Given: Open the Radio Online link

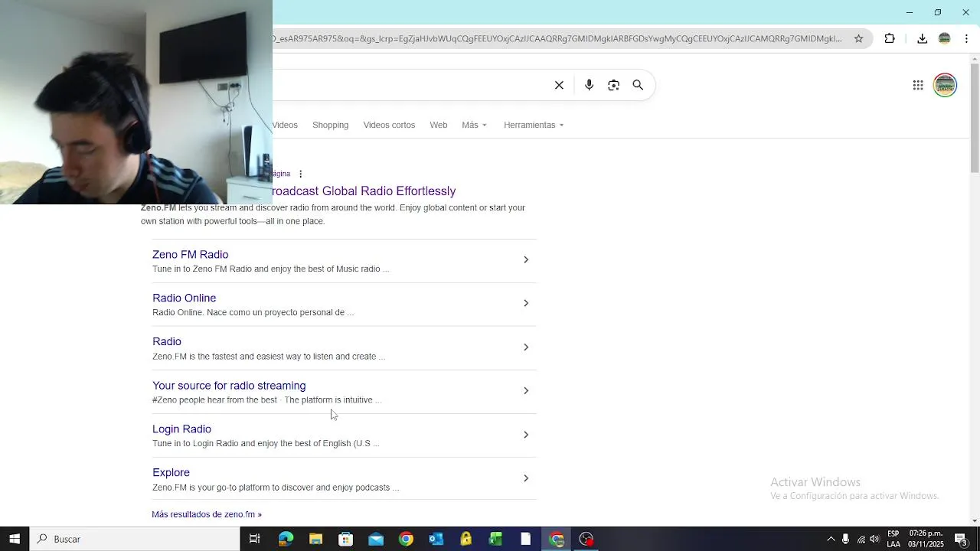Looking at the screenshot, I should click(184, 298).
